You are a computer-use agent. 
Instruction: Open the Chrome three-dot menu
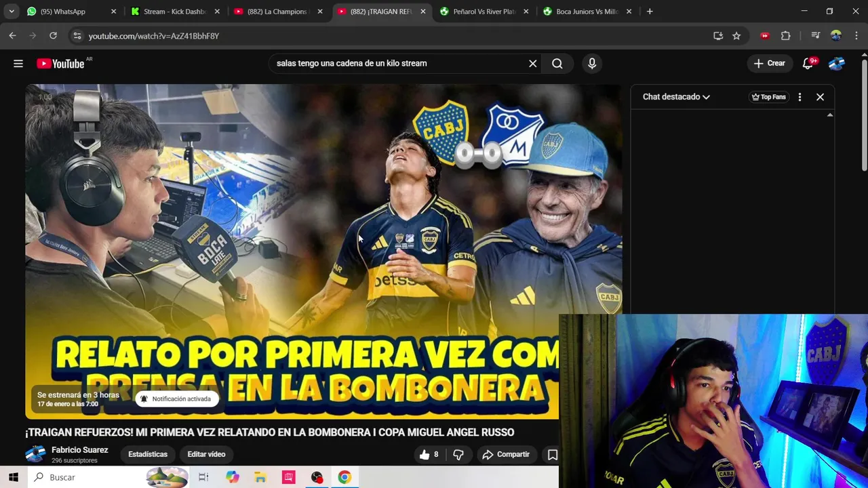pos(856,36)
